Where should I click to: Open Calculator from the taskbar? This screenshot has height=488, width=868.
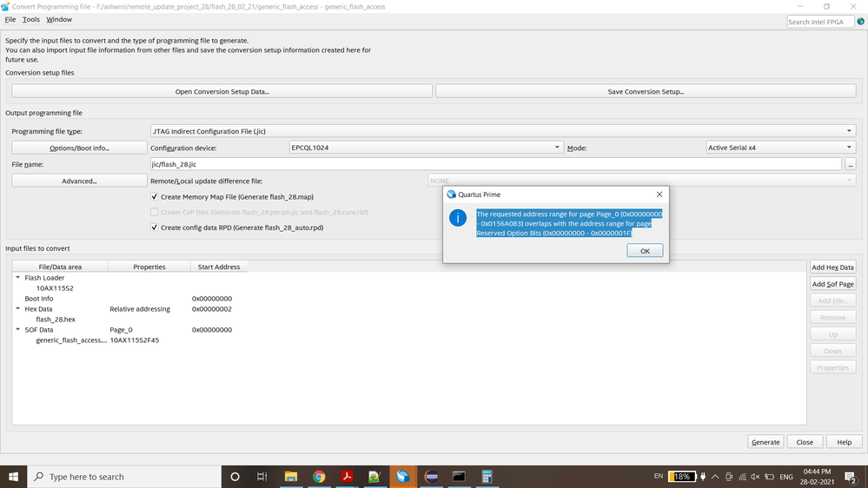(x=487, y=477)
